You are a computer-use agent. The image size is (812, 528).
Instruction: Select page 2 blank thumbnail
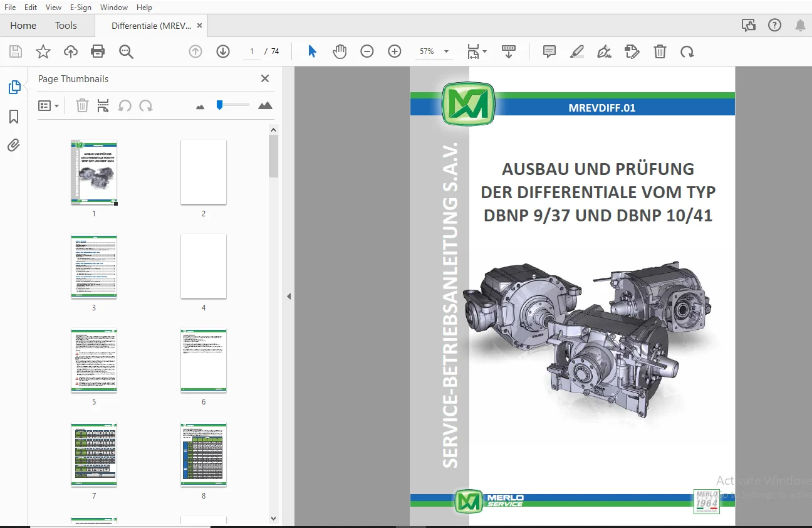204,172
